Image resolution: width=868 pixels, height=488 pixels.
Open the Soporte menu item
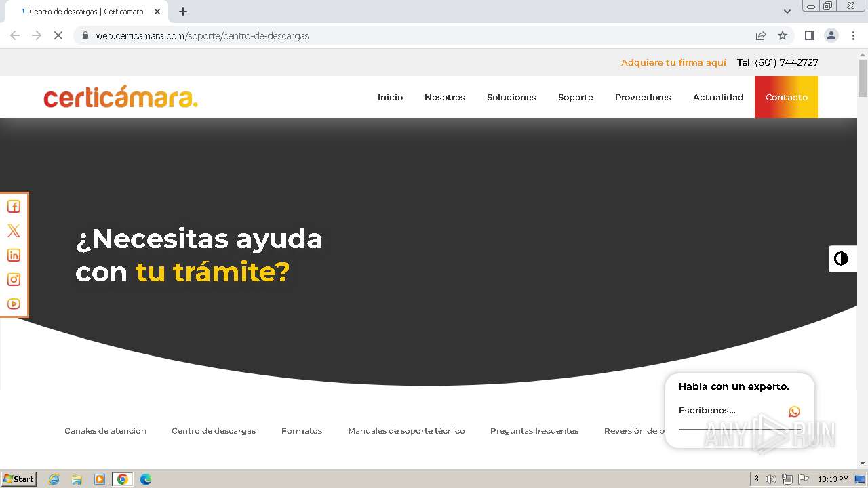pos(576,97)
